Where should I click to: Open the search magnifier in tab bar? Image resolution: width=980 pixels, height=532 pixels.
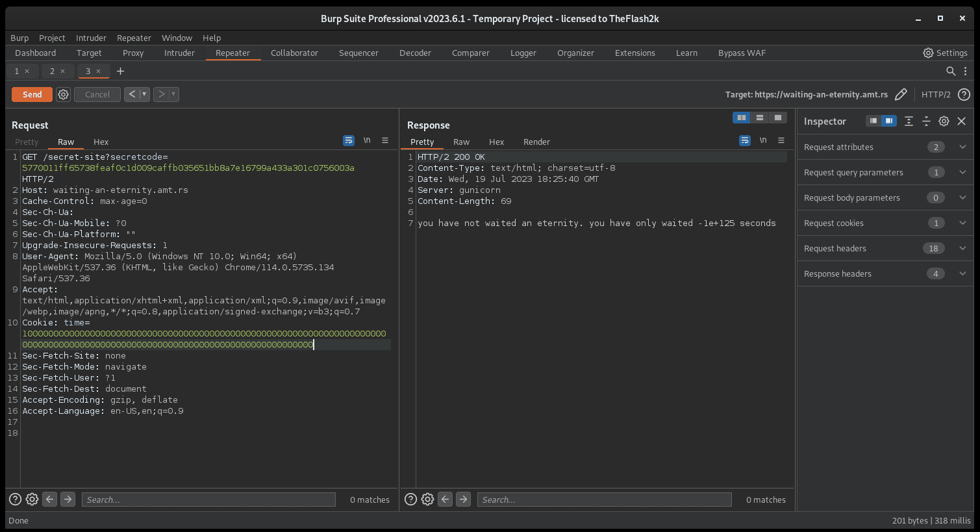pyautogui.click(x=951, y=71)
